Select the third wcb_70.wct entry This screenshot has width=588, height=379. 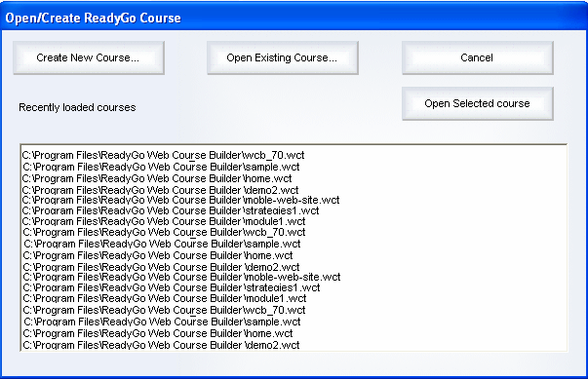pos(164,310)
